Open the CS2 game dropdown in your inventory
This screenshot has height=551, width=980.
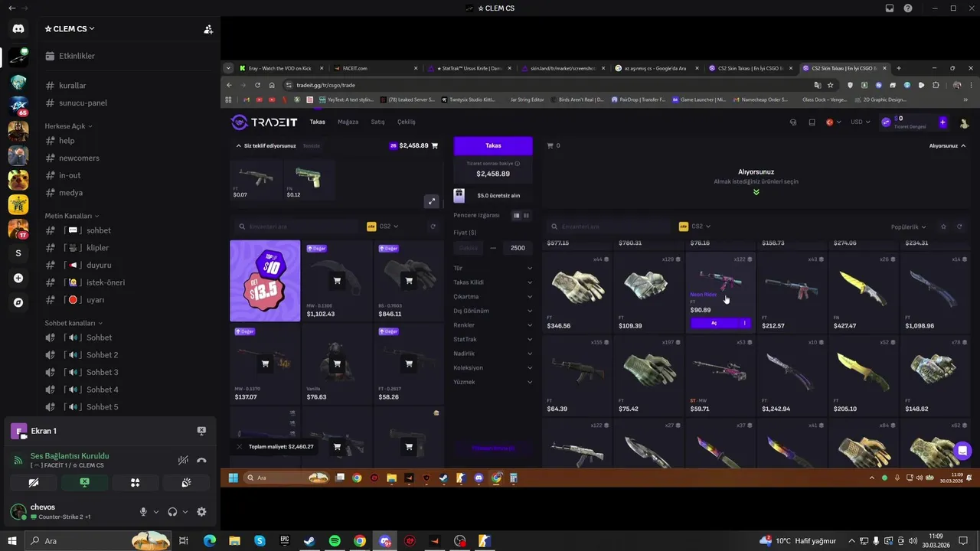coord(384,227)
